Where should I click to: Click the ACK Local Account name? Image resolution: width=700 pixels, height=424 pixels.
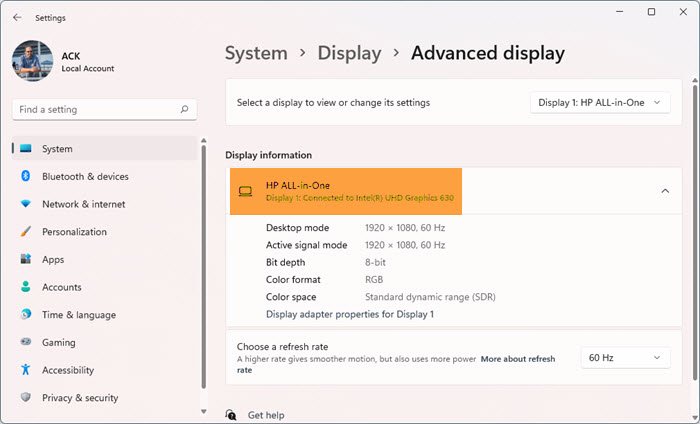(88, 62)
